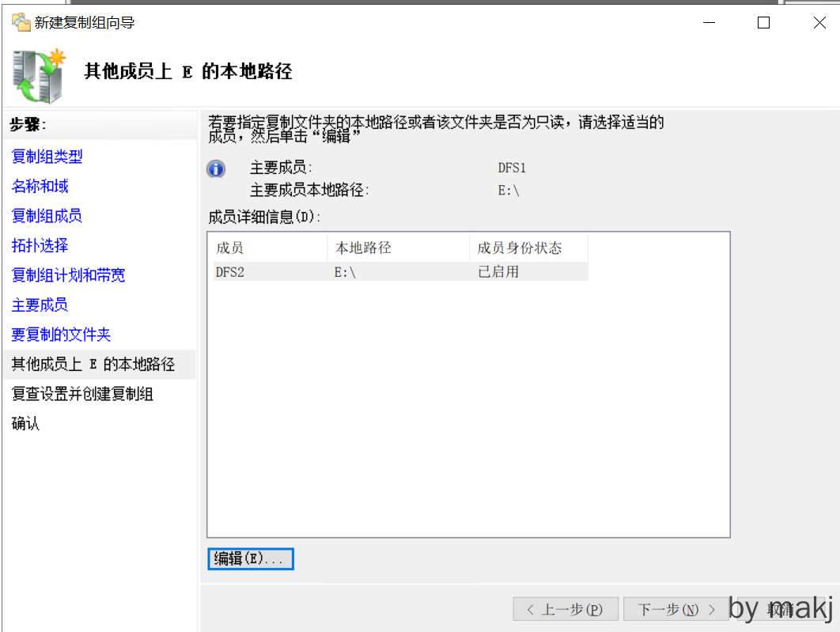Click the 复查设置并创建复制组 step
This screenshot has width=840, height=632.
(x=82, y=394)
